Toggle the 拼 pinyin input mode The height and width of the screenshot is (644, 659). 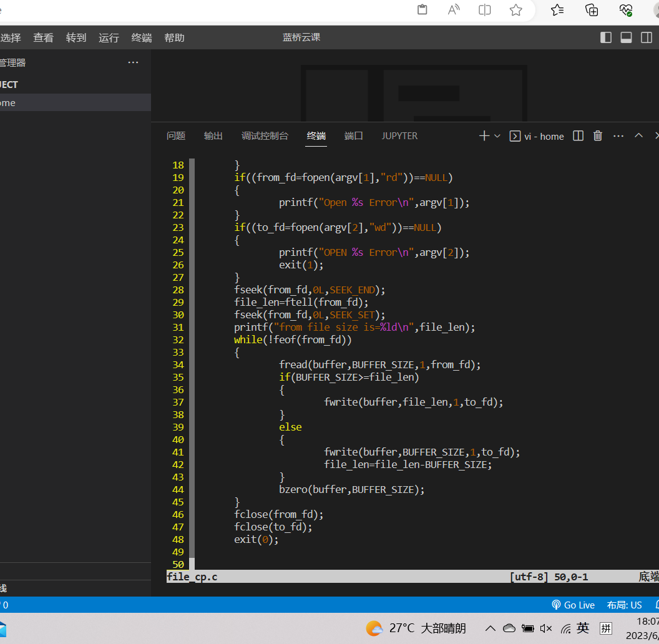point(605,628)
